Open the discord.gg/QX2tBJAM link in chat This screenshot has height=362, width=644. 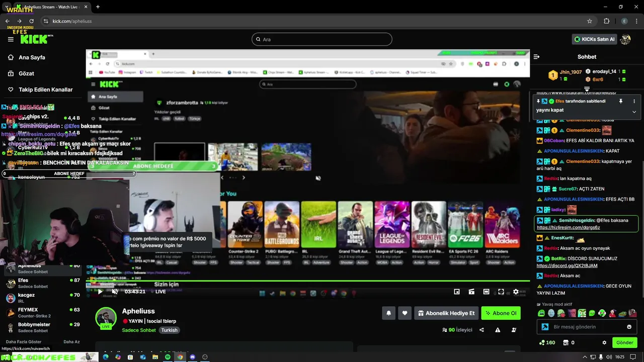pos(567,265)
